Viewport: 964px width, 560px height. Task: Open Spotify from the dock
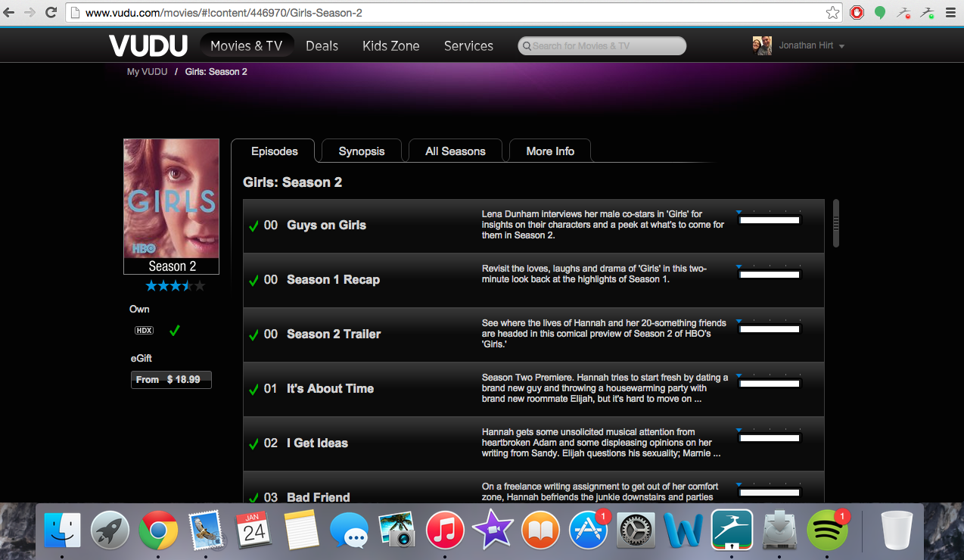tap(827, 530)
